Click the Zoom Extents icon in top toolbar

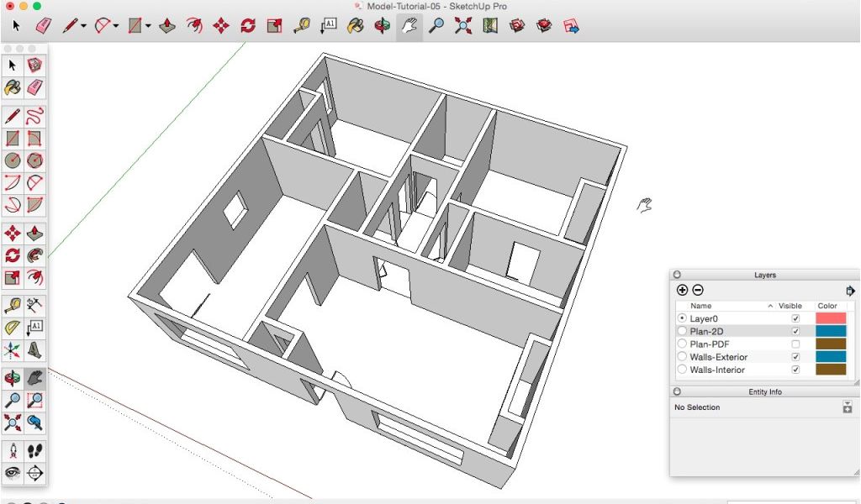(x=462, y=26)
